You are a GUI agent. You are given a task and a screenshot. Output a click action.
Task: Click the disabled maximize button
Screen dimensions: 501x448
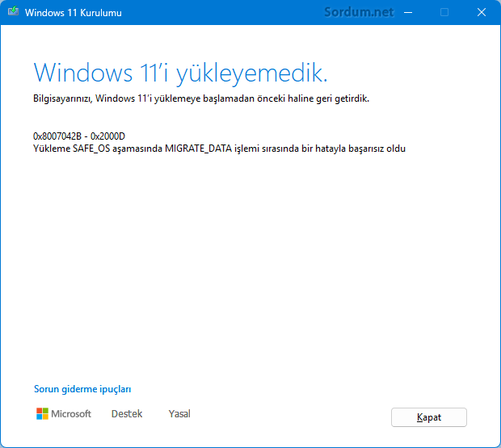tap(444, 12)
